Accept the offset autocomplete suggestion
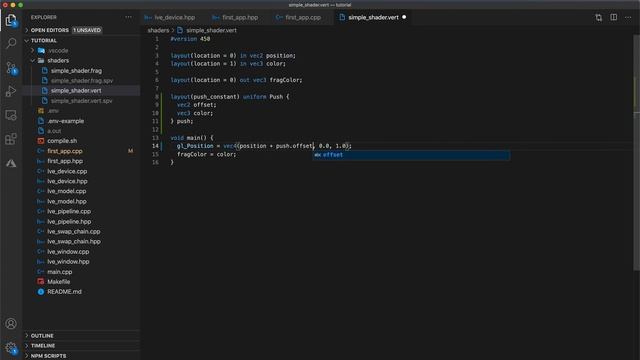The image size is (640, 360). tap(411, 155)
